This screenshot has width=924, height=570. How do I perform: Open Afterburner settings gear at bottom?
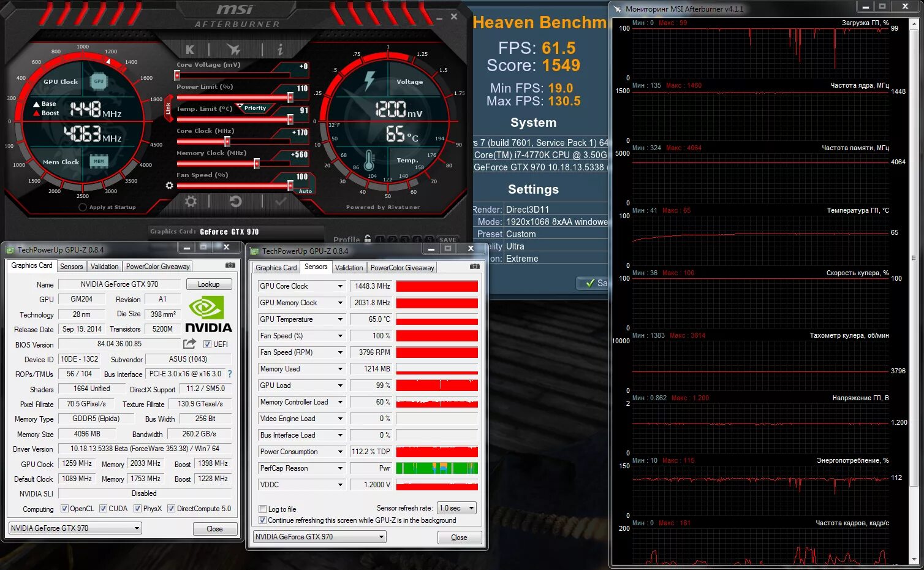coord(191,201)
